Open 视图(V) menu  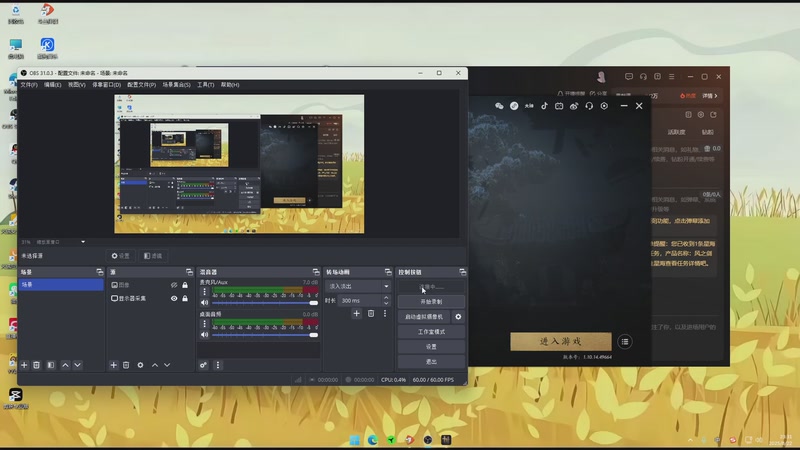coord(77,85)
